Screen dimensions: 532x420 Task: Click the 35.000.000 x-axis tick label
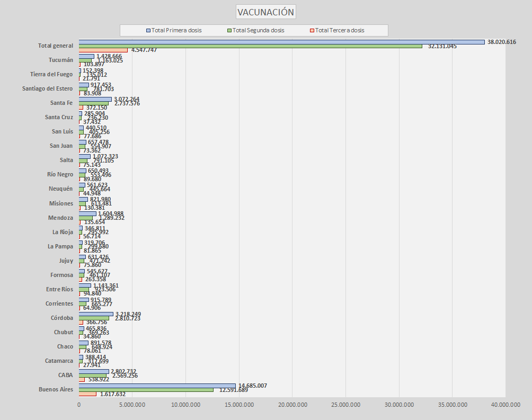[453, 405]
